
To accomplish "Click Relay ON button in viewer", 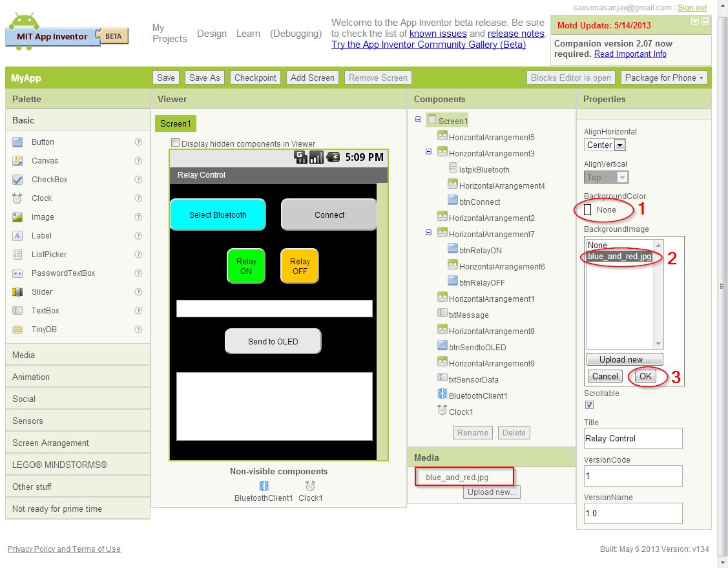I will [246, 266].
